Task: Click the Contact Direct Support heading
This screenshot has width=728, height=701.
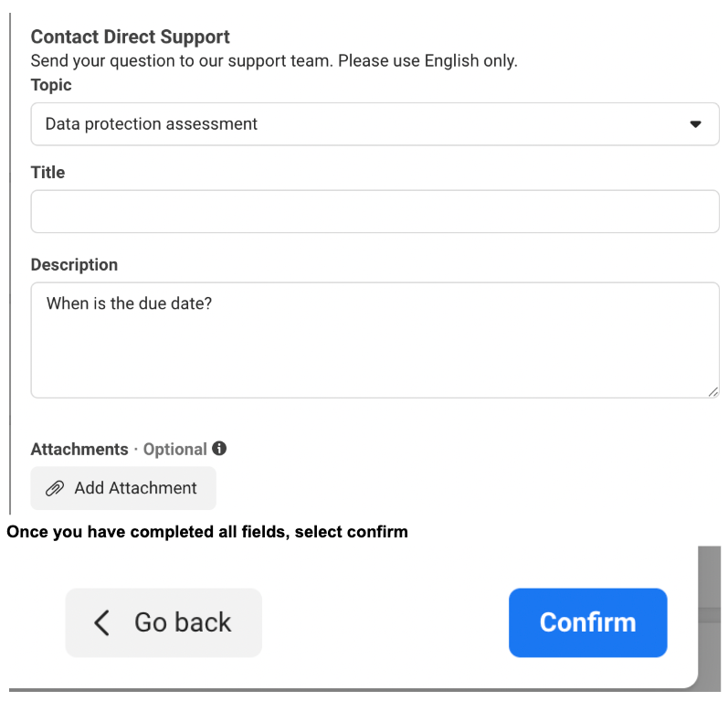Action: pos(130,37)
